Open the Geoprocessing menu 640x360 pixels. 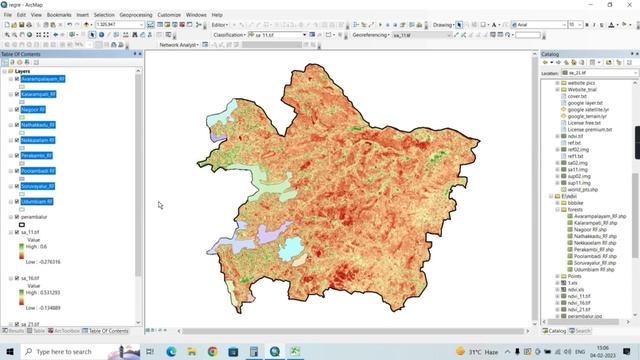136,15
